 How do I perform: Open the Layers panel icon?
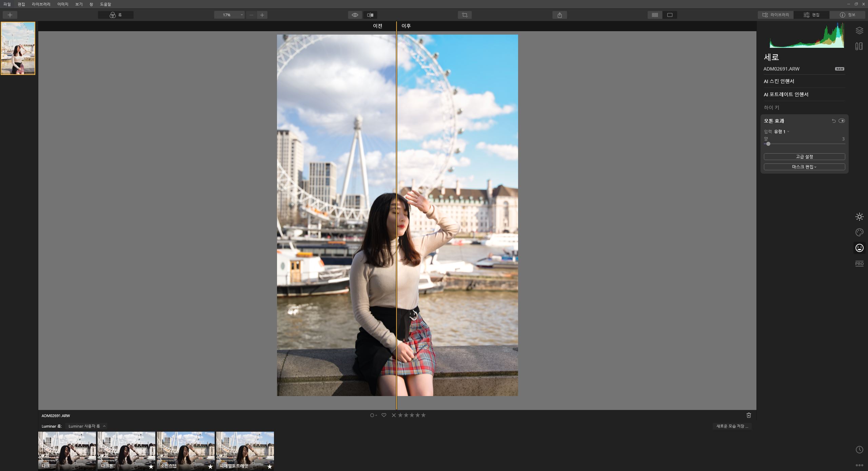click(859, 31)
